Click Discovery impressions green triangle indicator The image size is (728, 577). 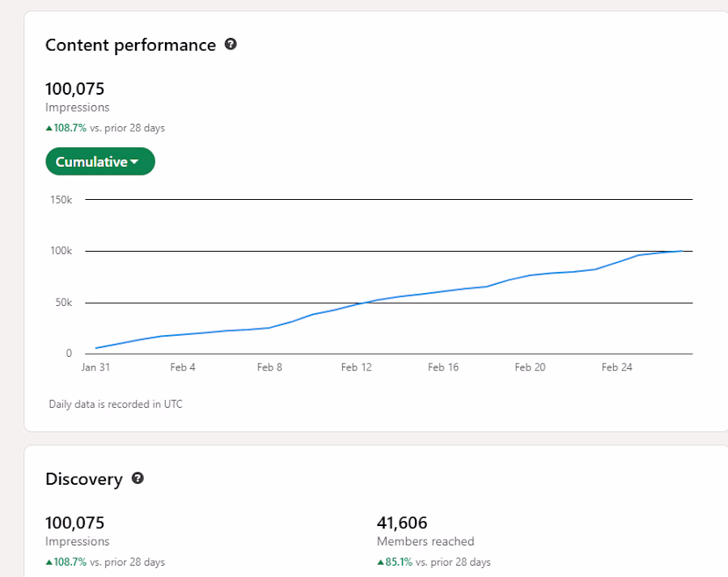point(49,562)
